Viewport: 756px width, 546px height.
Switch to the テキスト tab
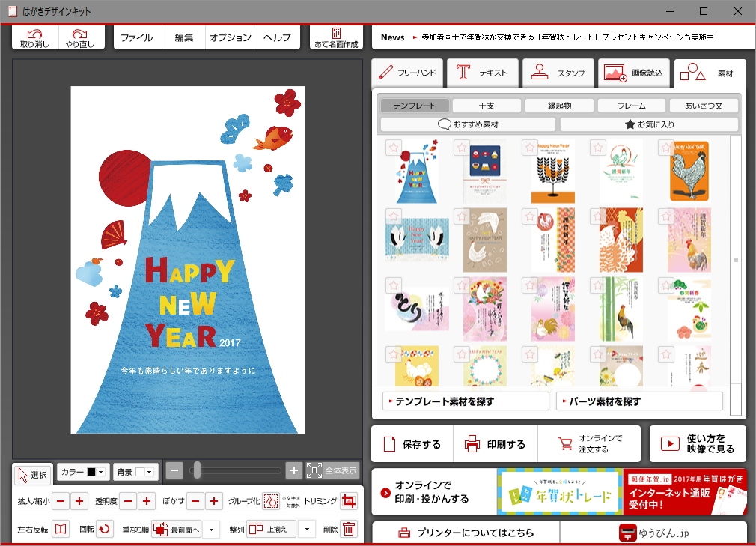coord(483,73)
